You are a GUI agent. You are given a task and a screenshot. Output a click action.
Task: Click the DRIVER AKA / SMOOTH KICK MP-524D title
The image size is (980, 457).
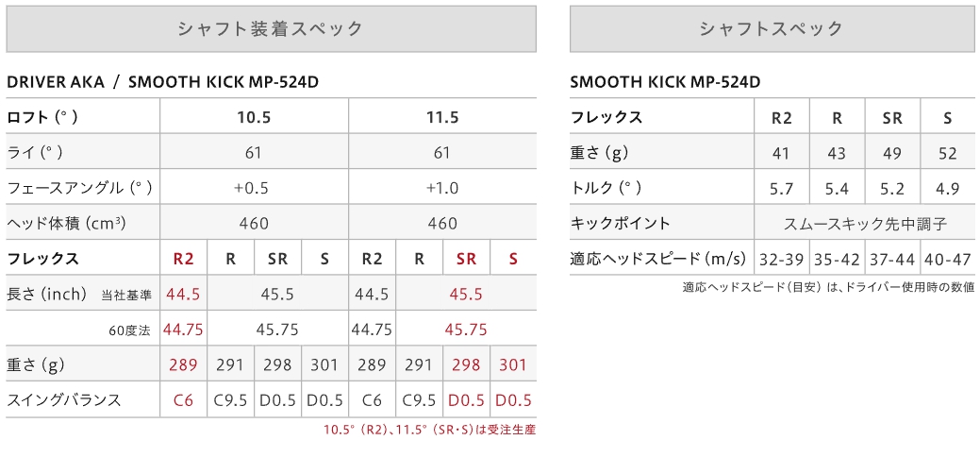162,82
